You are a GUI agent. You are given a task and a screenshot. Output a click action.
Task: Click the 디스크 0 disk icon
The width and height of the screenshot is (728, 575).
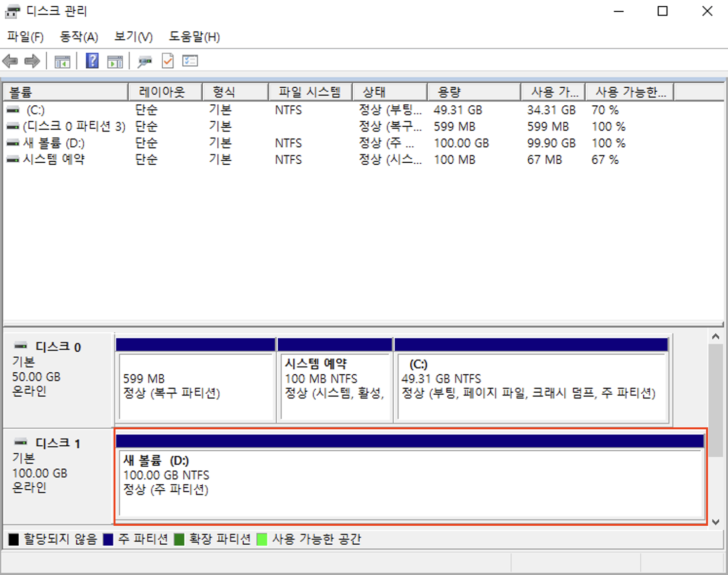coord(21,346)
